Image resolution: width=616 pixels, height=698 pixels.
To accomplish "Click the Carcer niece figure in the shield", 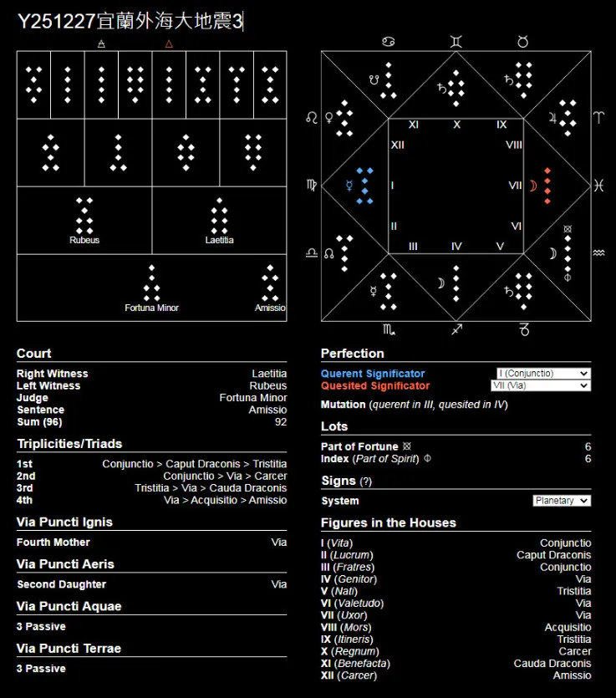I will pyautogui.click(x=186, y=153).
